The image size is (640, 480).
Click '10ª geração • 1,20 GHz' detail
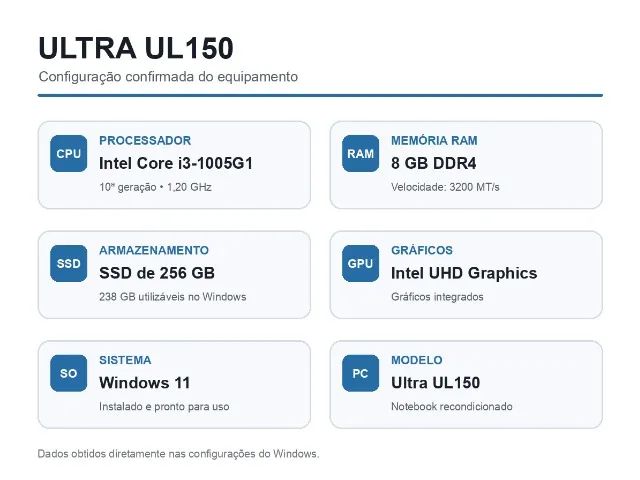(155, 187)
